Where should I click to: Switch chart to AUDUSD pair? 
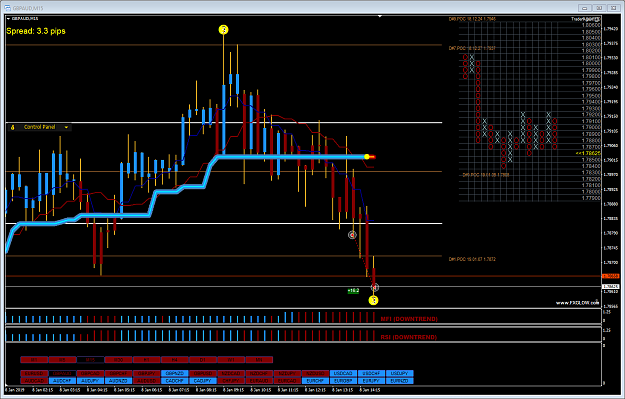click(147, 381)
